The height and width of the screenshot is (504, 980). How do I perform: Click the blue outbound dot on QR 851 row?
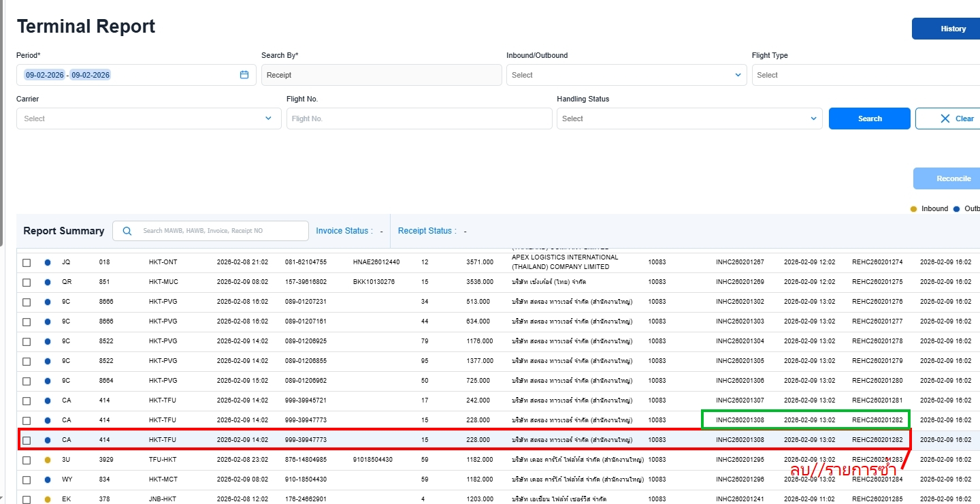(47, 282)
